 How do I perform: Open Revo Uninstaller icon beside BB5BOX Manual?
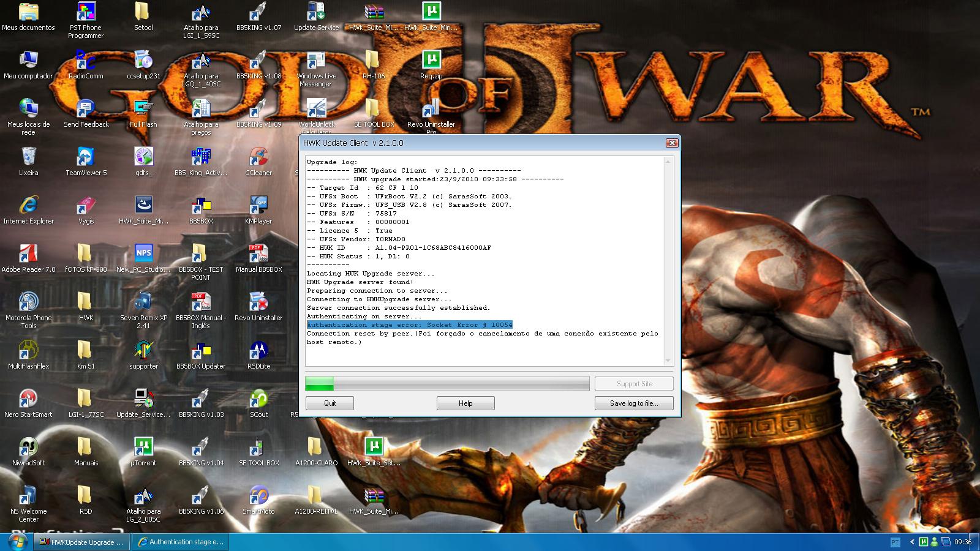click(258, 307)
